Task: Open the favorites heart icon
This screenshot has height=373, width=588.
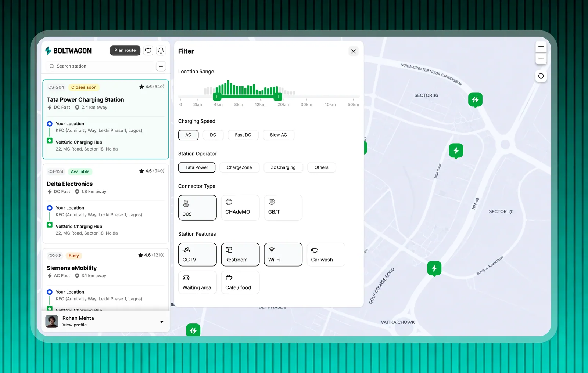Action: coord(148,51)
